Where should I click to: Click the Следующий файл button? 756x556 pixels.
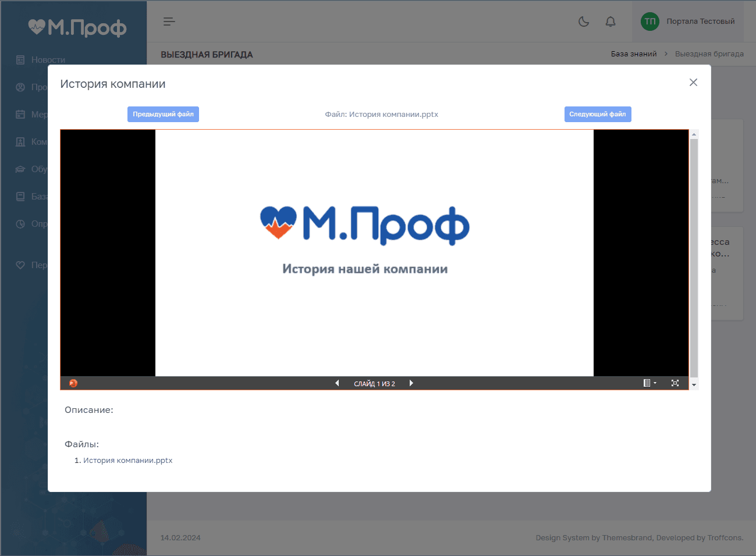coord(598,114)
